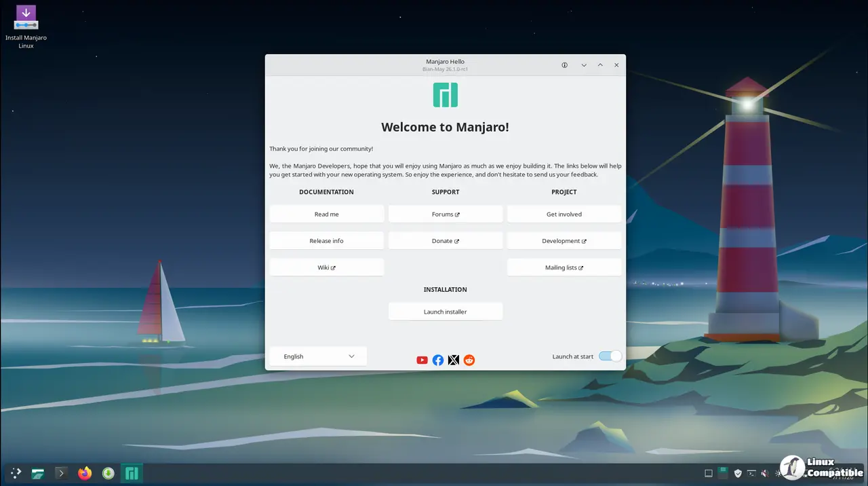Screen dimensions: 868x486
Task: Click the Manjaro logo in the Hello window
Action: click(446, 95)
